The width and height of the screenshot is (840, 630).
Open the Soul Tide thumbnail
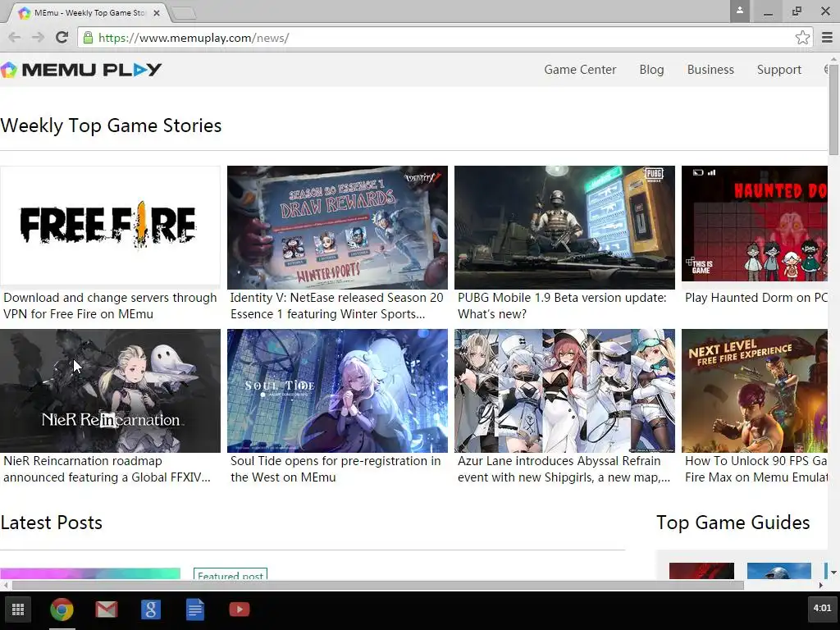pyautogui.click(x=337, y=391)
